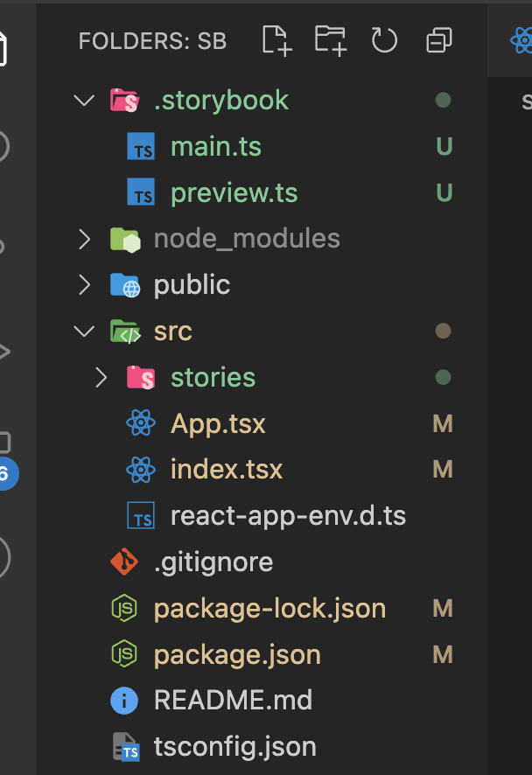532x775 pixels.
Task: Click the TS icon of preview.ts
Action: tap(141, 192)
